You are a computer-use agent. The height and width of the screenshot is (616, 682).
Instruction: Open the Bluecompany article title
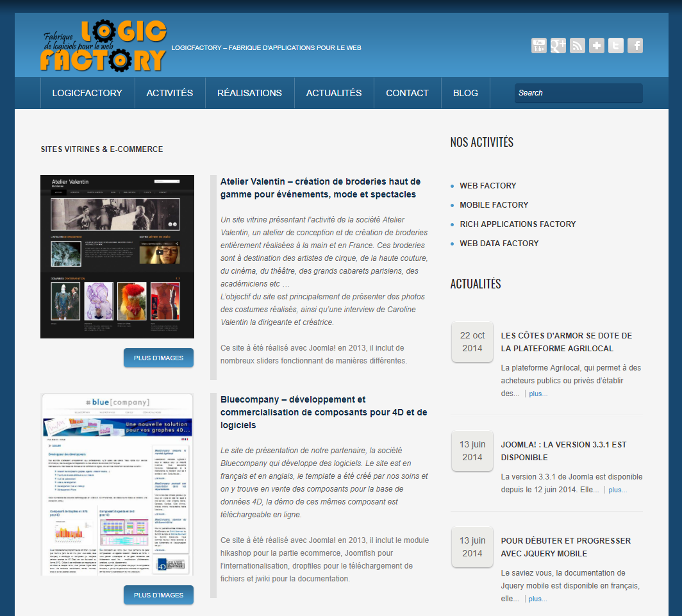click(324, 412)
